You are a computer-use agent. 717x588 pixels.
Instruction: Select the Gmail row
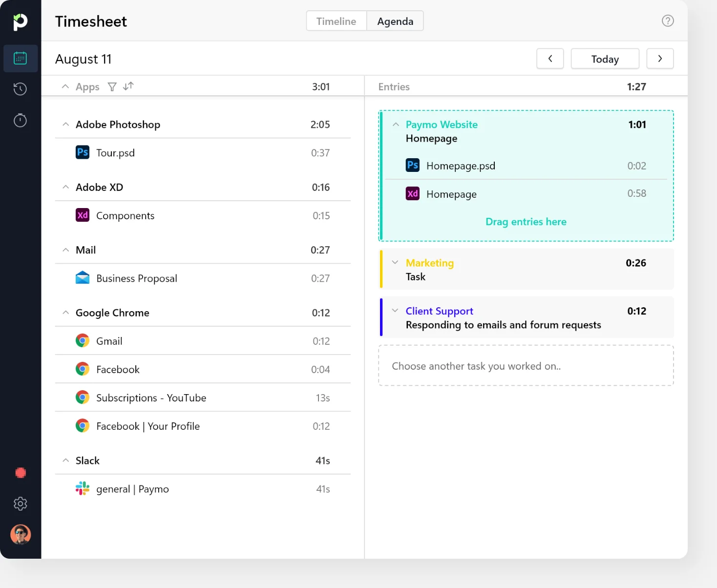(203, 341)
